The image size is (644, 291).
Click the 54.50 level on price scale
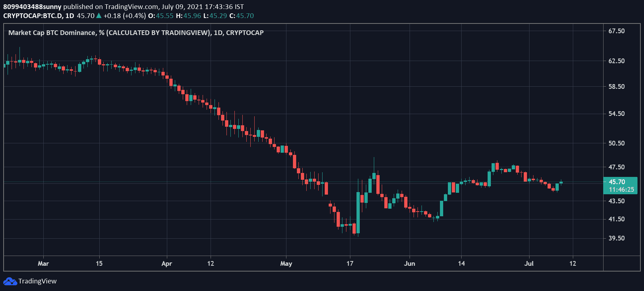[616, 114]
